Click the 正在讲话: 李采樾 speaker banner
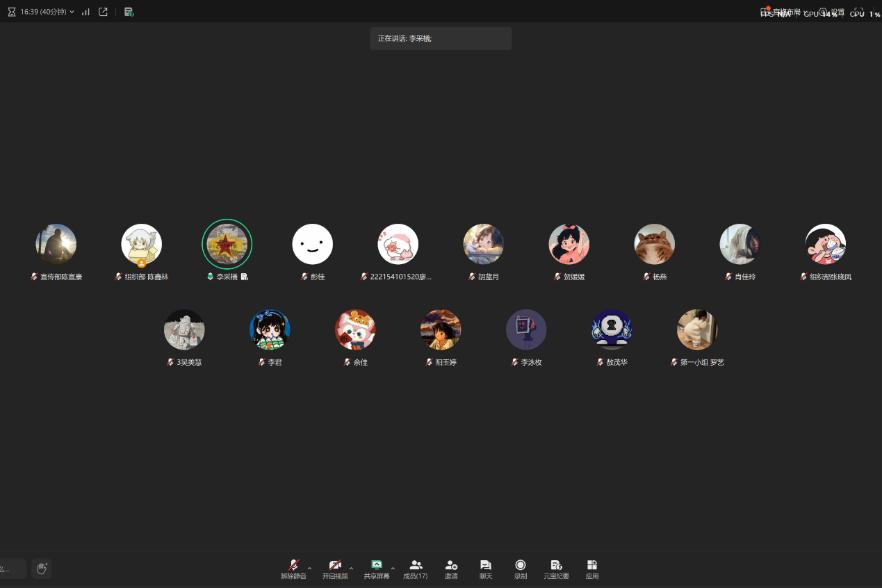This screenshot has width=882, height=588. 441,38
